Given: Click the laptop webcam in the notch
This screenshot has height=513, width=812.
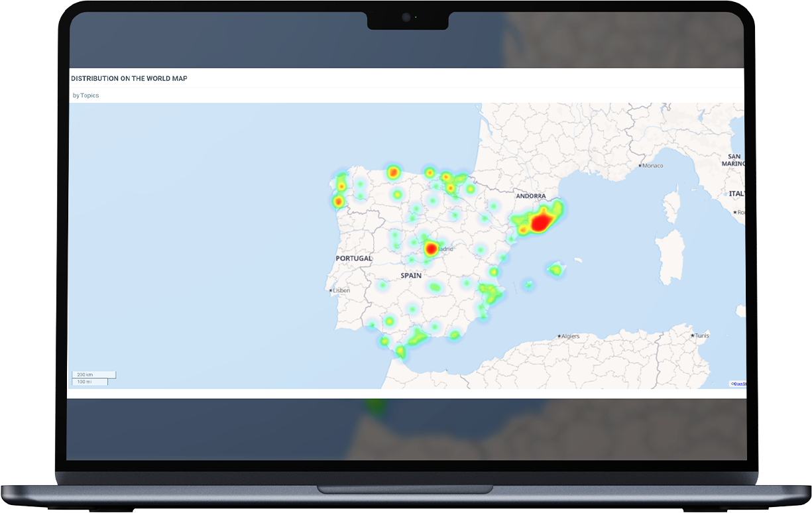Looking at the screenshot, I should pyautogui.click(x=407, y=17).
